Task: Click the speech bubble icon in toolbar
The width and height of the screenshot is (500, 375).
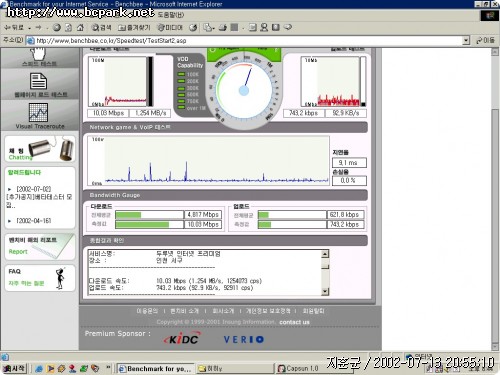Action: click(288, 27)
